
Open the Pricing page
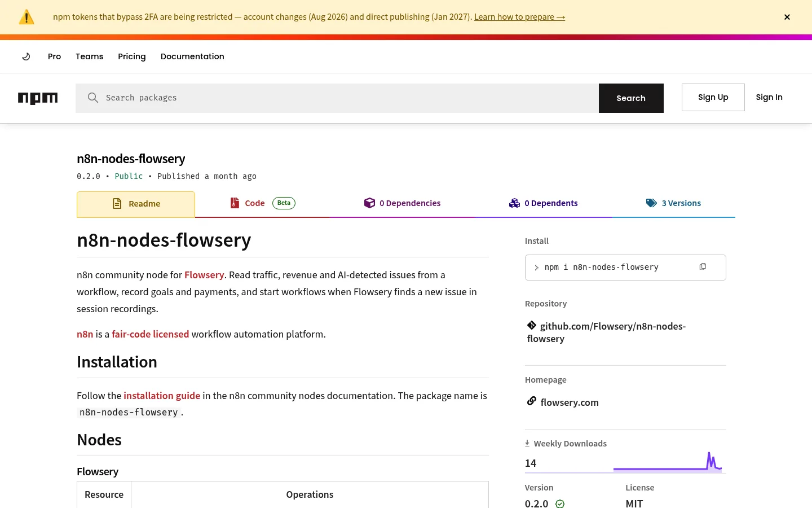[132, 56]
